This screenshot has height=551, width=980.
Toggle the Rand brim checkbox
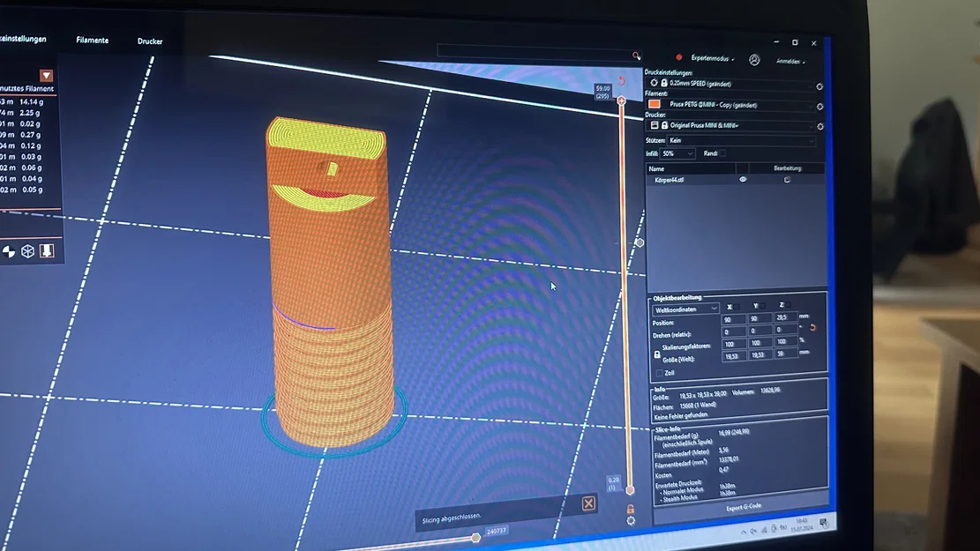pyautogui.click(x=722, y=153)
